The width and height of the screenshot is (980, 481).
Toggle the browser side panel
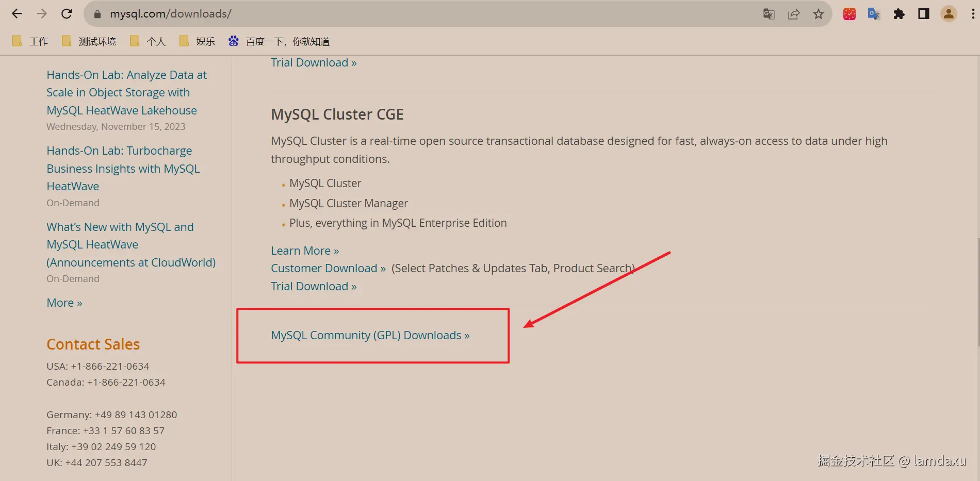pos(924,14)
